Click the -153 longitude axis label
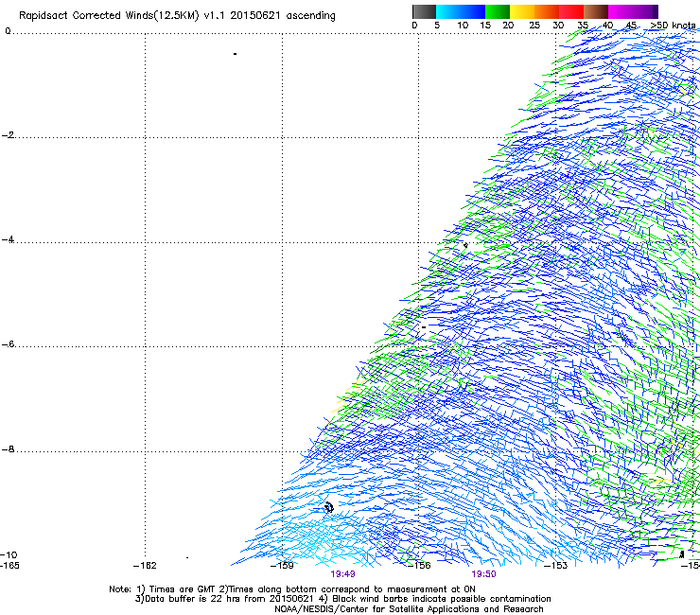The image size is (700, 615). (x=556, y=566)
